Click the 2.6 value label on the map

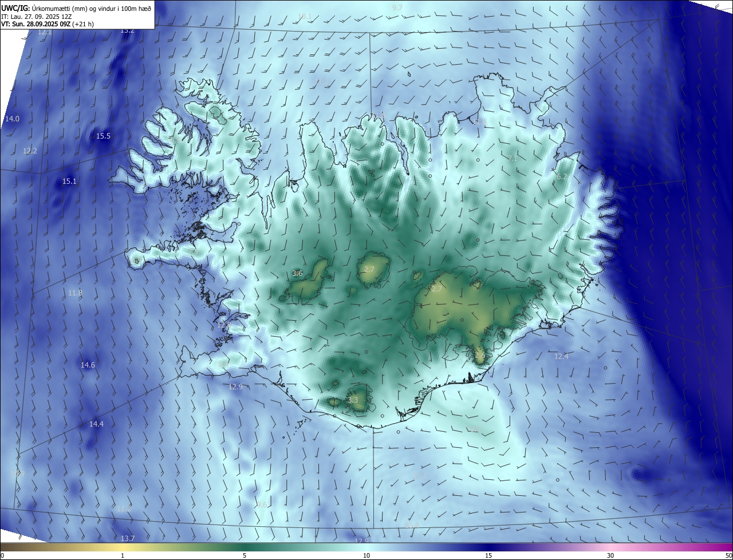pyautogui.click(x=480, y=355)
